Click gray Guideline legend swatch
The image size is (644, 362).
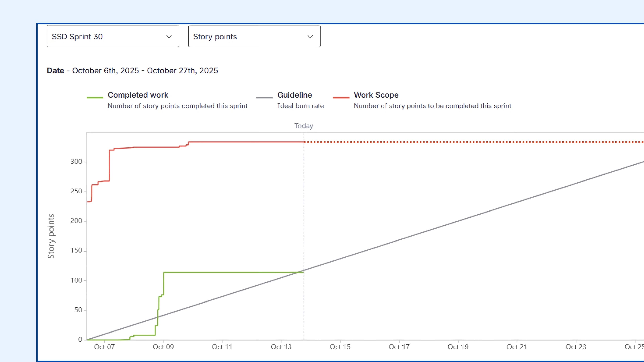pyautogui.click(x=264, y=97)
